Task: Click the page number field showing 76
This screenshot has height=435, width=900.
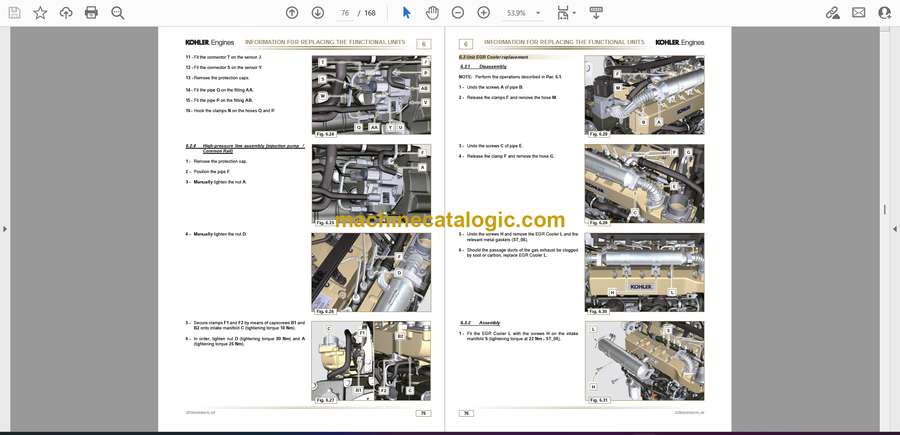Action: click(346, 13)
